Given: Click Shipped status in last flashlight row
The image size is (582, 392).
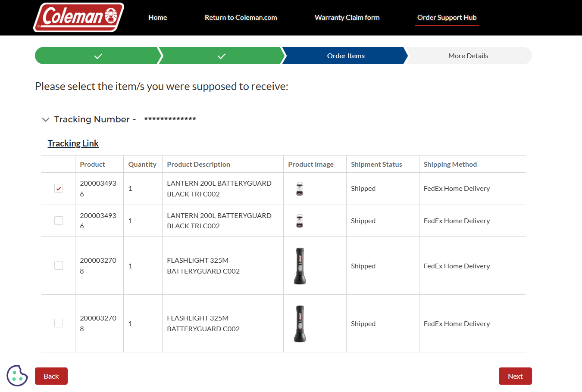Looking at the screenshot, I should point(363,324).
